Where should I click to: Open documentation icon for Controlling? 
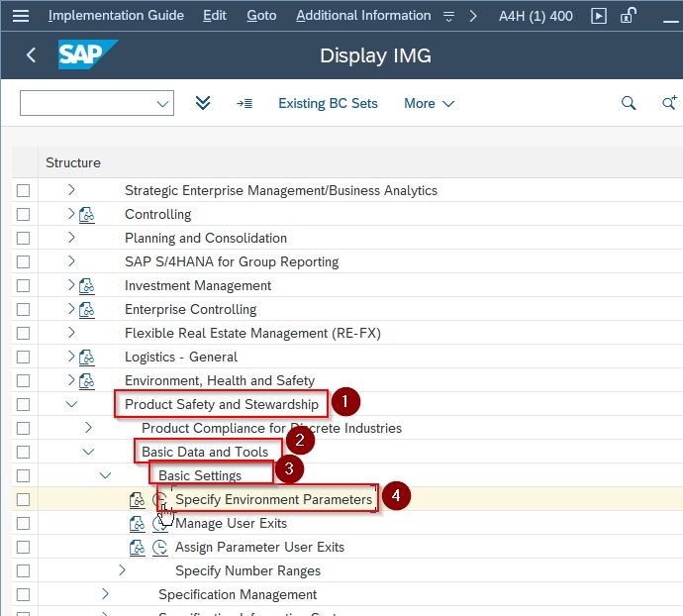(x=87, y=215)
